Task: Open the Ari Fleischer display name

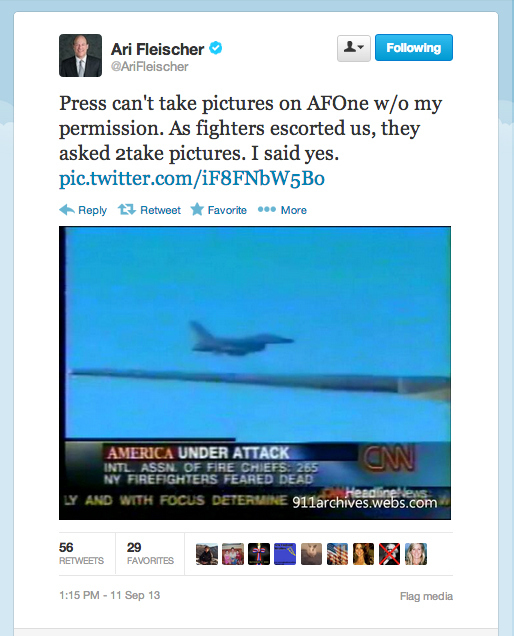Action: click(157, 49)
